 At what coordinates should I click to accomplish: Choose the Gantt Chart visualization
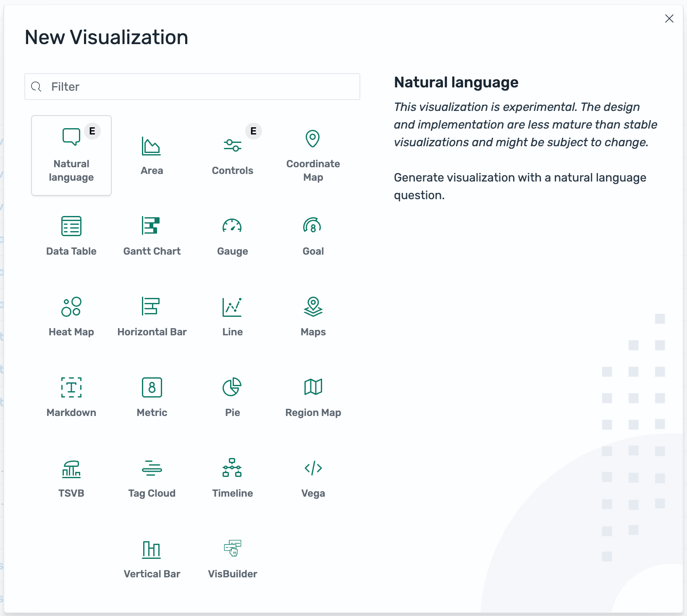[x=152, y=235]
